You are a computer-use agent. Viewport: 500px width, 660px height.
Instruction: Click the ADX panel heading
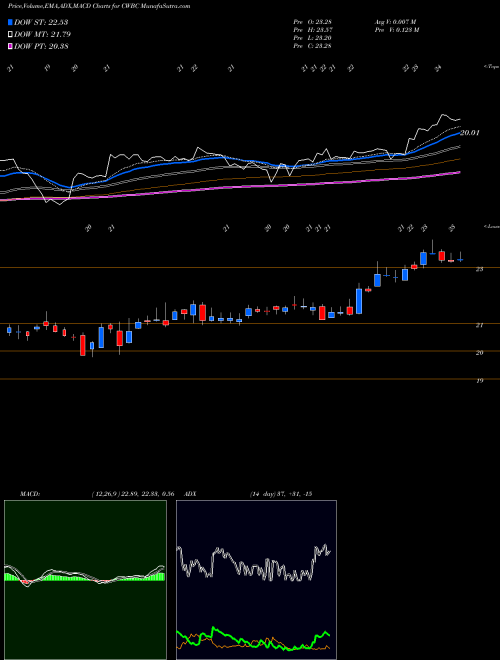point(190,494)
